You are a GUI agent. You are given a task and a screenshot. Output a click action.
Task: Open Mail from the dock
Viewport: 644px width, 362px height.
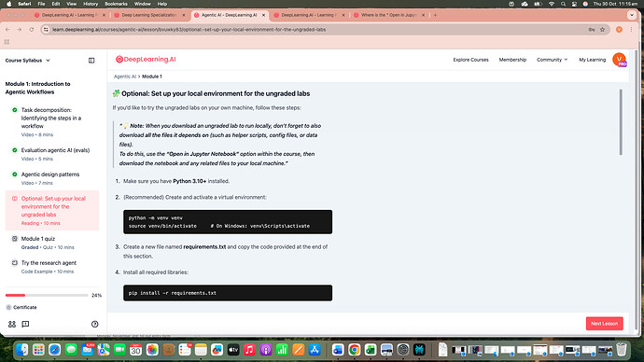click(x=87, y=350)
